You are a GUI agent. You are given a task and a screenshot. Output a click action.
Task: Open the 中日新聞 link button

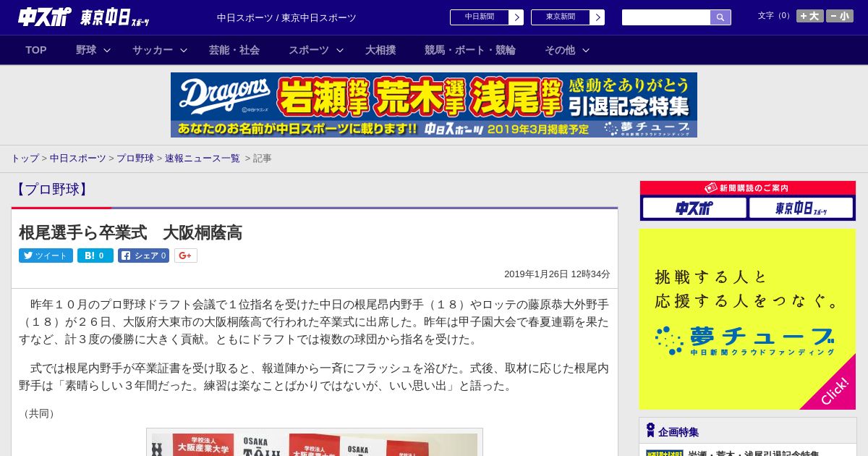pyautogui.click(x=480, y=17)
